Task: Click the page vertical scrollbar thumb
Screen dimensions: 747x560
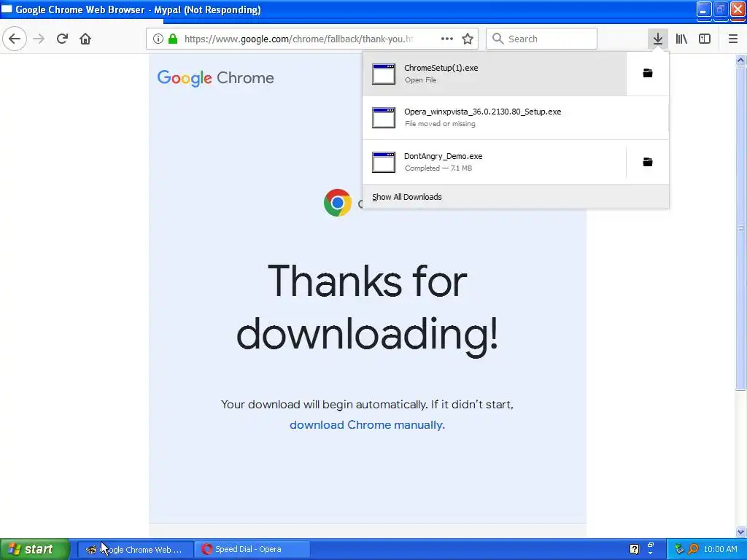Action: click(740, 228)
